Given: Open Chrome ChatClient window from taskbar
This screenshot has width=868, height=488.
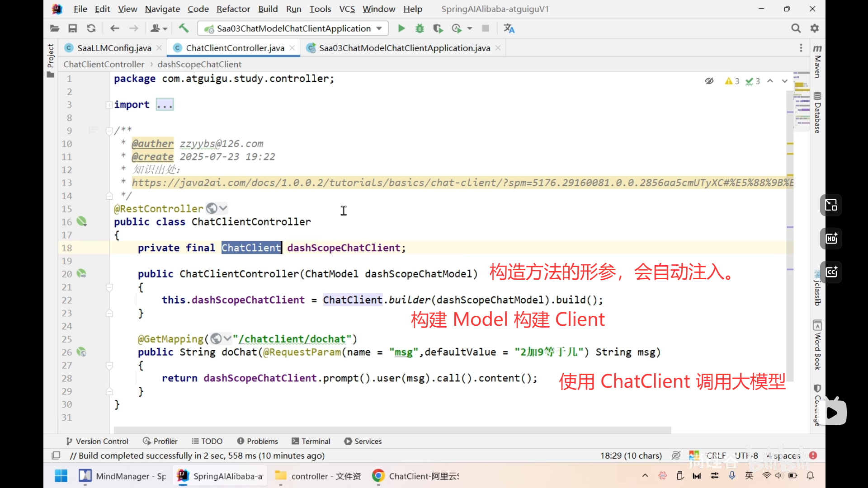Looking at the screenshot, I should pyautogui.click(x=415, y=476).
